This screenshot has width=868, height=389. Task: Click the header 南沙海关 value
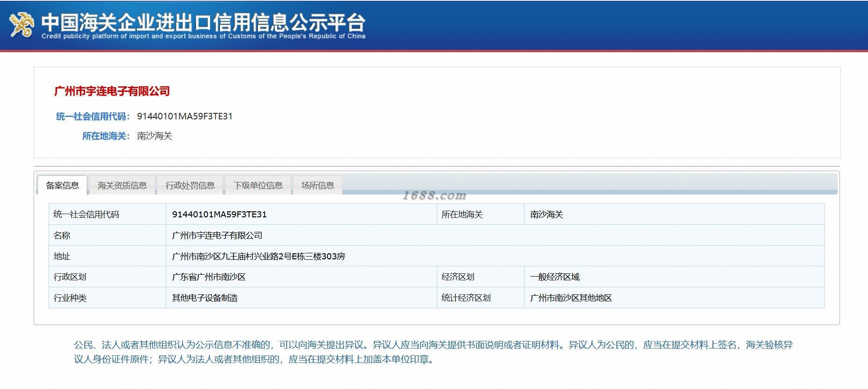(x=155, y=136)
